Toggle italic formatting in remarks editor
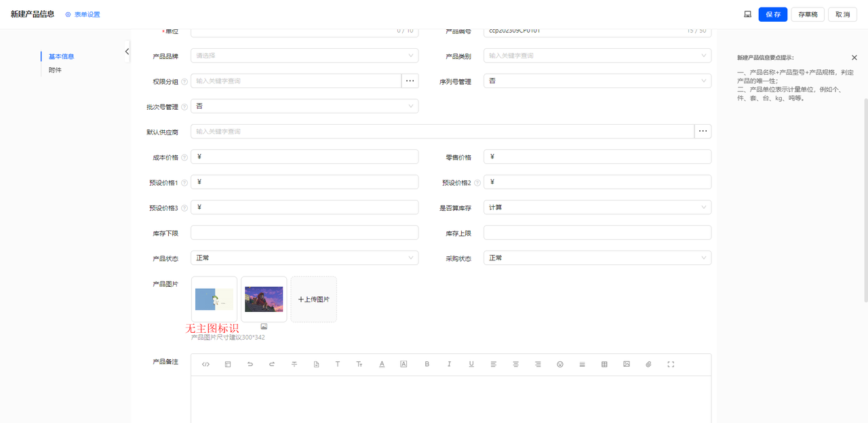The height and width of the screenshot is (423, 868). 449,365
